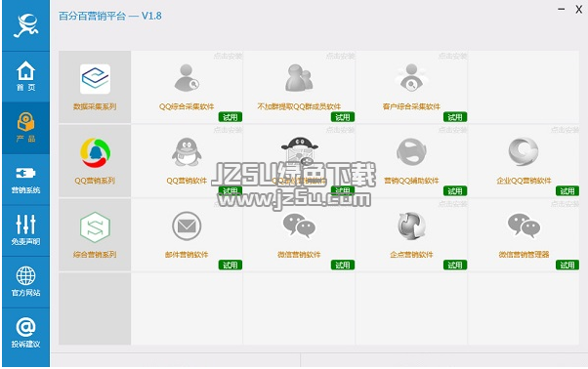Click the 不加群提取QQ群成员软件 group icon

(x=299, y=78)
